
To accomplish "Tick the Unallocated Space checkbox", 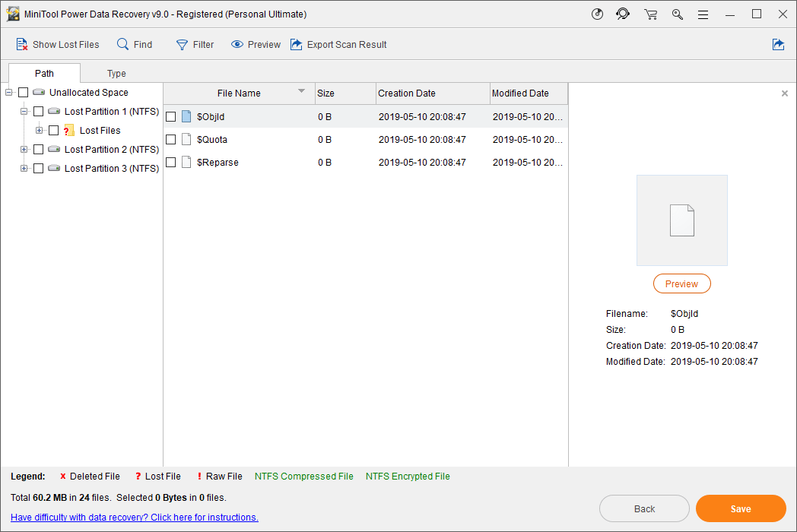I will tap(24, 92).
